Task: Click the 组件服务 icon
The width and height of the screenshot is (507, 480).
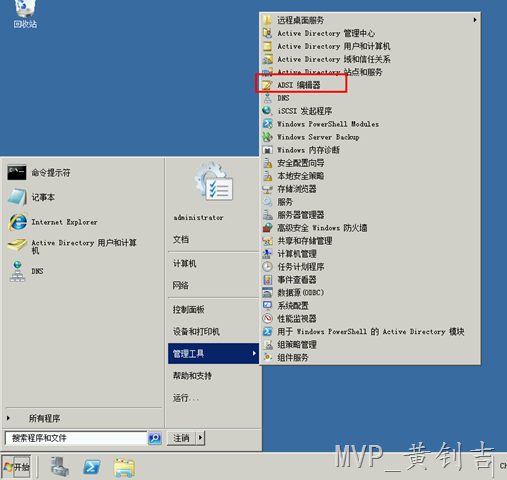Action: (267, 357)
